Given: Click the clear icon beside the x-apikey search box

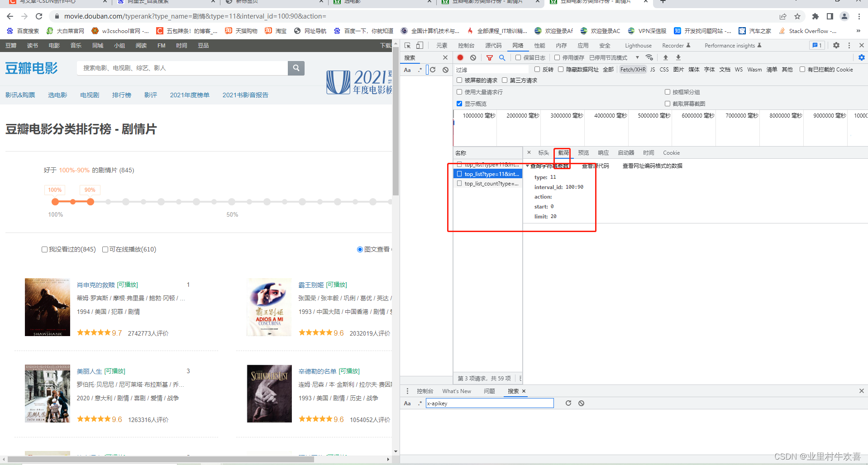Looking at the screenshot, I should pos(582,403).
